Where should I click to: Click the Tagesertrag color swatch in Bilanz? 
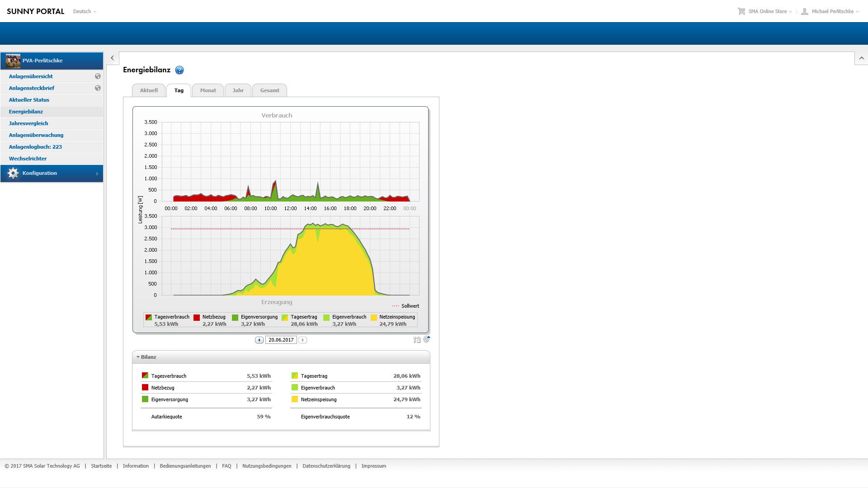tap(295, 375)
